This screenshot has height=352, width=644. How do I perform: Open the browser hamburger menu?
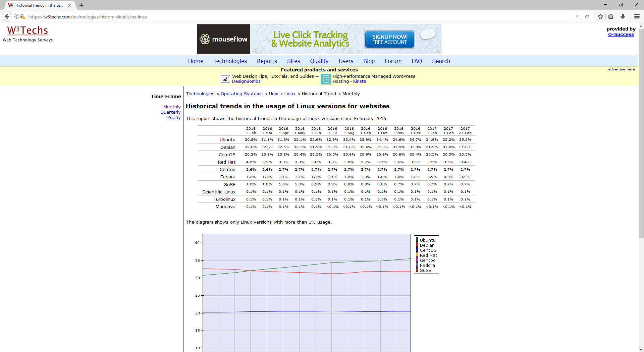tap(637, 16)
